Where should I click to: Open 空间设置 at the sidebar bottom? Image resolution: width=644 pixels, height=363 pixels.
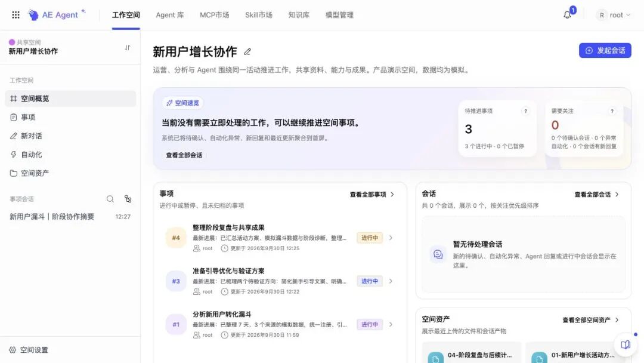[x=29, y=350]
